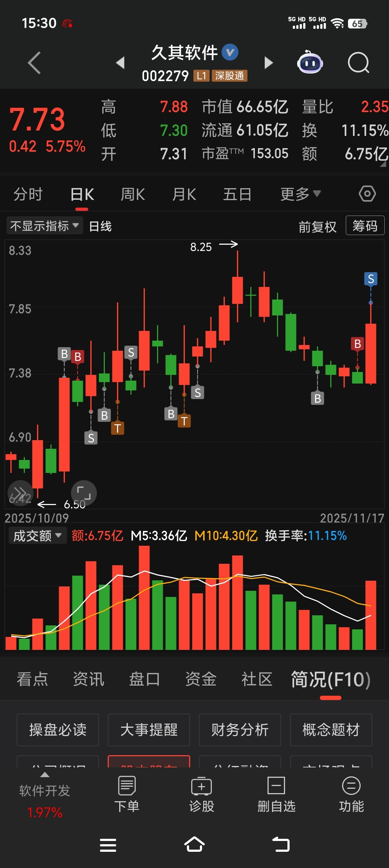Viewport: 389px width, 868px height.
Task: Switch to previous stock with left triangle
Action: coord(120,63)
